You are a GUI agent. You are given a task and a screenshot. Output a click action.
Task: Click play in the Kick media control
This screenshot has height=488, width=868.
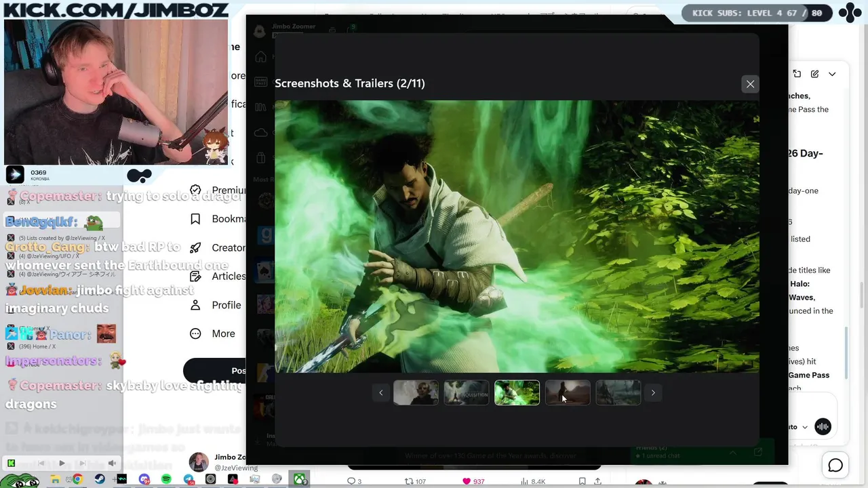(x=62, y=464)
